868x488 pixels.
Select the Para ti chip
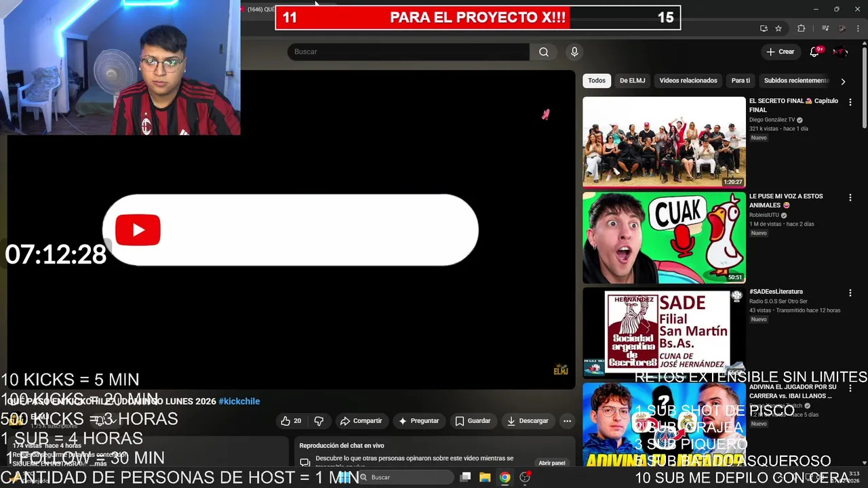pyautogui.click(x=741, y=81)
